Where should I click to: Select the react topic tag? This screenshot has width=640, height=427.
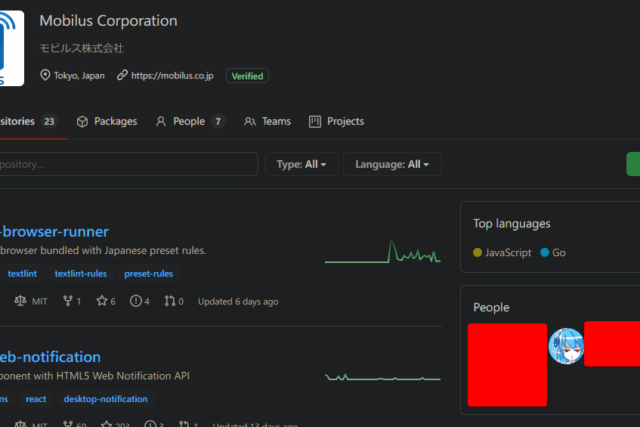[36, 399]
